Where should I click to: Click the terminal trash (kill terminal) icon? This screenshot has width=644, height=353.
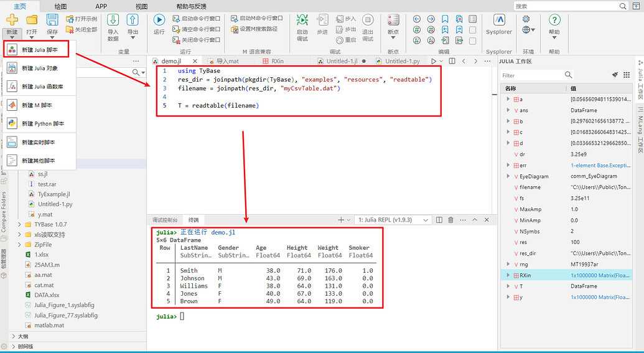[450, 220]
